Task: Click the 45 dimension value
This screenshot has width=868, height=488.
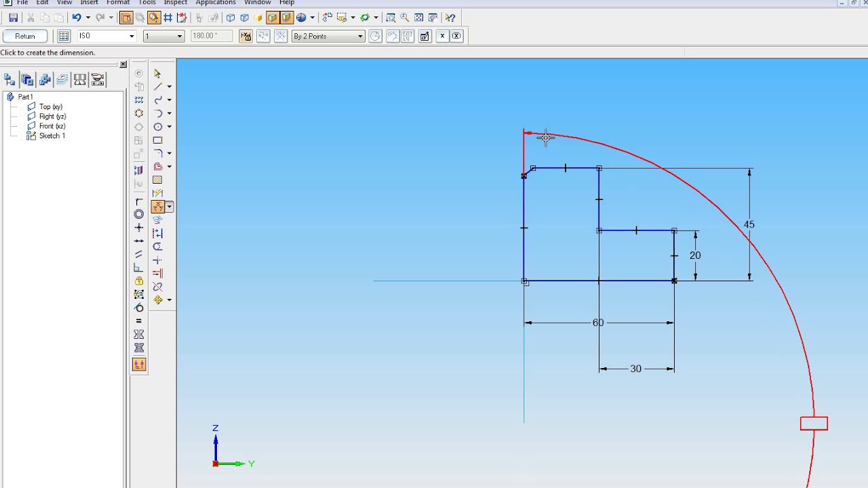Action: [x=749, y=224]
